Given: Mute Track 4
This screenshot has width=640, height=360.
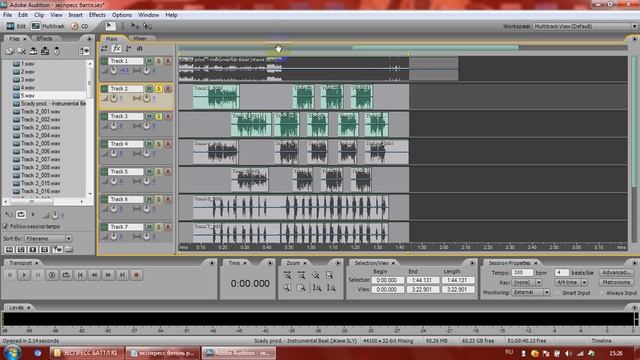Looking at the screenshot, I should 149,144.
